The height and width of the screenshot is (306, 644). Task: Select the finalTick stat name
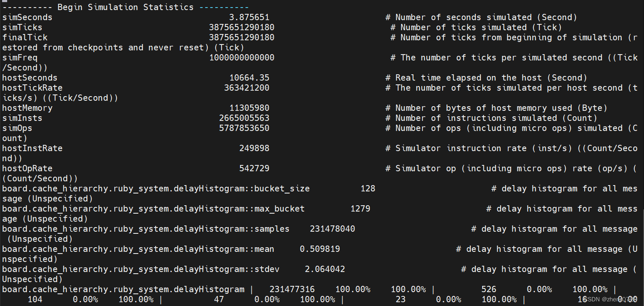pos(25,37)
